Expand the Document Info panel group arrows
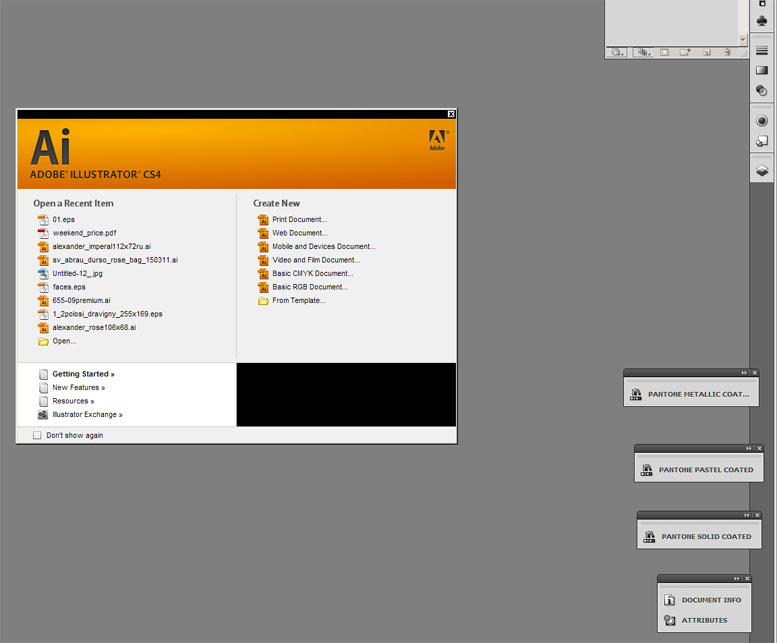777x643 pixels. pyautogui.click(x=737, y=579)
